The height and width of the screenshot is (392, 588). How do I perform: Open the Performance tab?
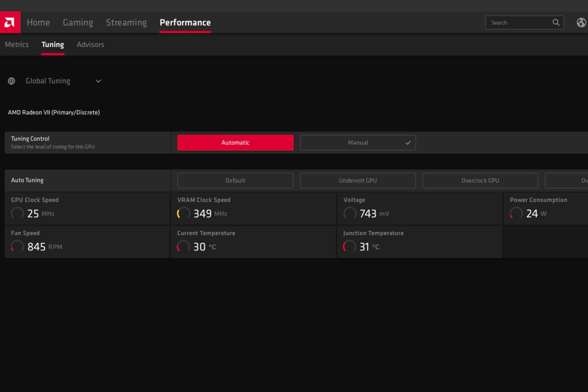(x=185, y=22)
